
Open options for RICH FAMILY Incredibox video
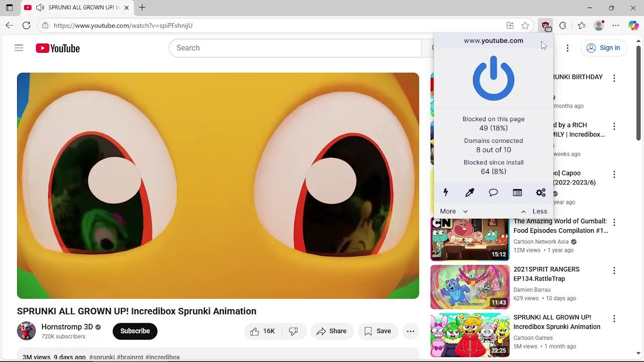point(614,126)
